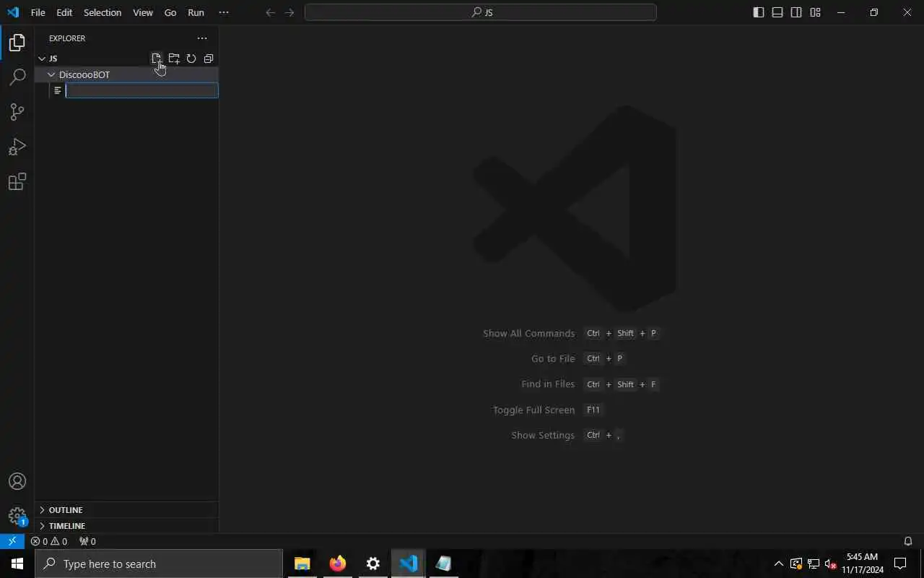Click the VS Code logo in title bar
Screen dimensions: 924x578
(x=13, y=12)
